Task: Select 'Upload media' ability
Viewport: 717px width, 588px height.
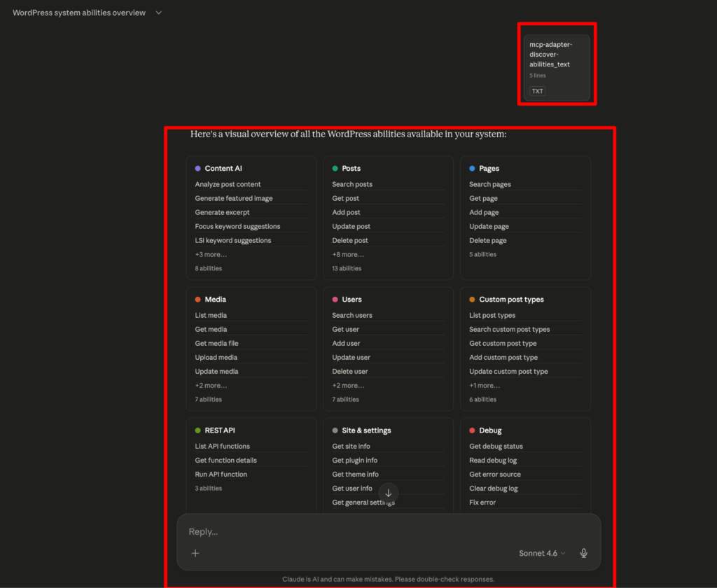Action: coord(216,358)
